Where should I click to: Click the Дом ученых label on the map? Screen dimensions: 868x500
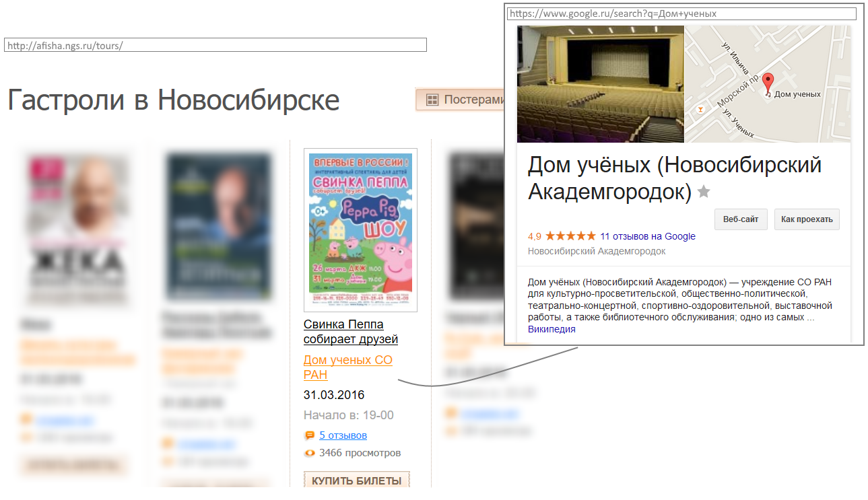pos(798,94)
